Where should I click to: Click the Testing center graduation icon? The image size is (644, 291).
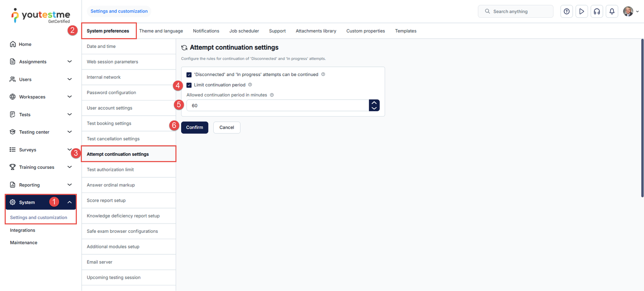click(12, 132)
